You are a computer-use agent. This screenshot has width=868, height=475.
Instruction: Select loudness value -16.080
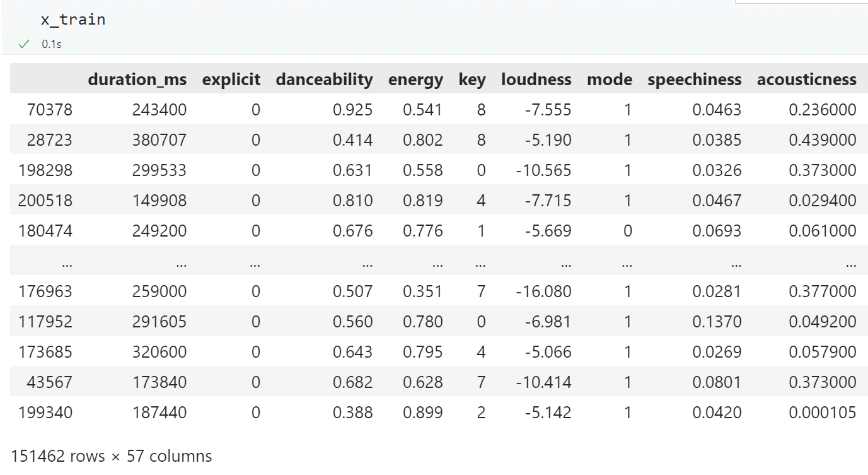(x=543, y=291)
